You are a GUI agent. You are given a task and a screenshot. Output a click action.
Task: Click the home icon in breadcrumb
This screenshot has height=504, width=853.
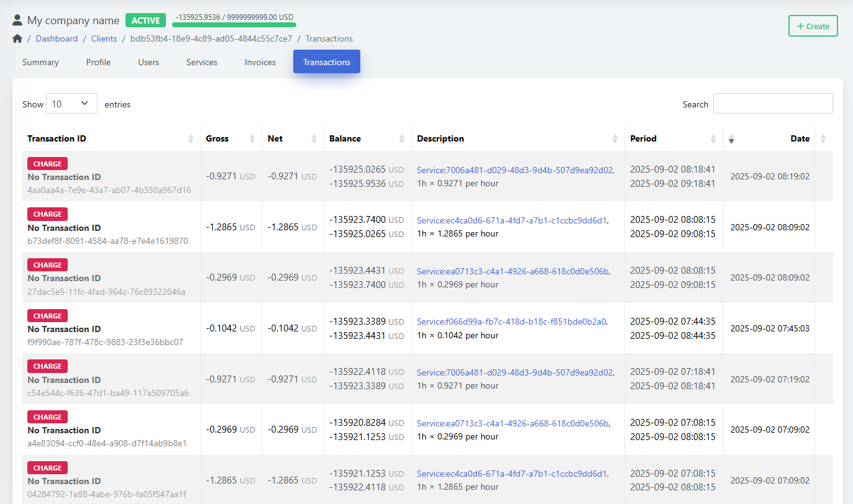[17, 38]
